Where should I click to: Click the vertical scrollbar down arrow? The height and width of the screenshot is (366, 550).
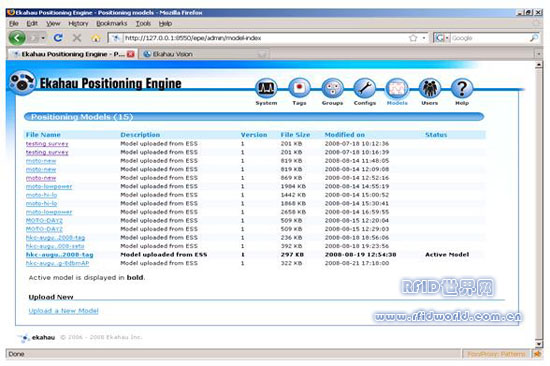(x=538, y=344)
